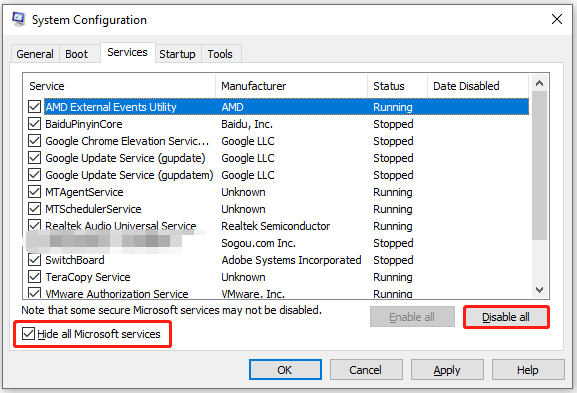Image resolution: width=577 pixels, height=393 pixels.
Task: Uncheck Google Chrome Elevation Service checkbox
Action: 35,141
